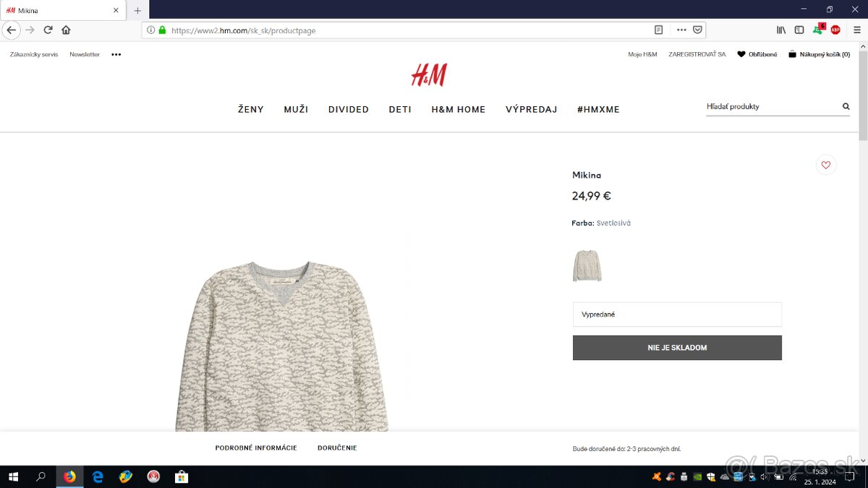Open the Pocket save icon in the address bar
The height and width of the screenshot is (488, 868).
coord(697,30)
